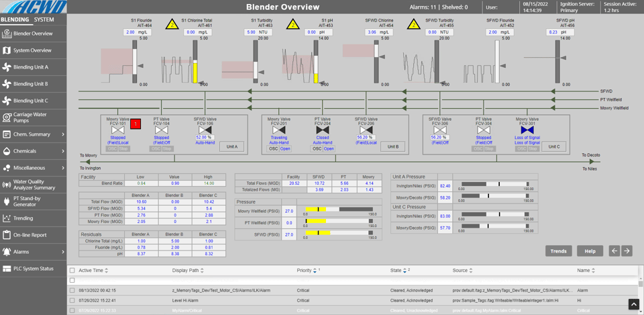Click the previous page left arrow button
The width and height of the screenshot is (644, 315).
point(614,251)
